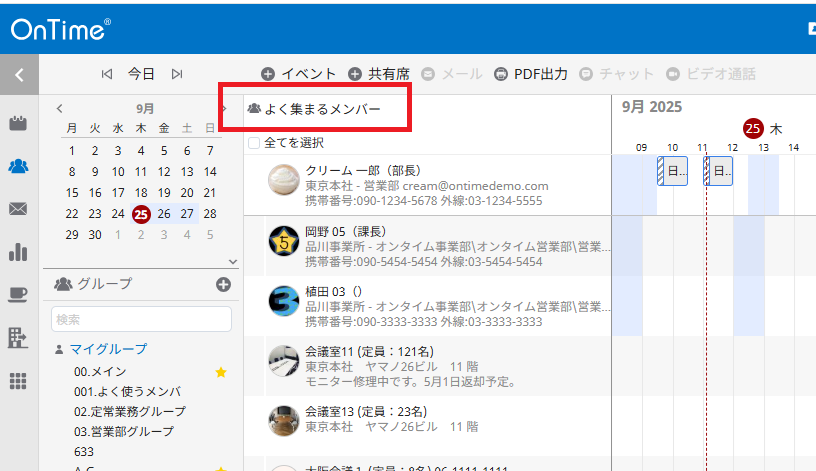Click the coffee cup icon in sidebar
816x471 pixels.
(18, 294)
